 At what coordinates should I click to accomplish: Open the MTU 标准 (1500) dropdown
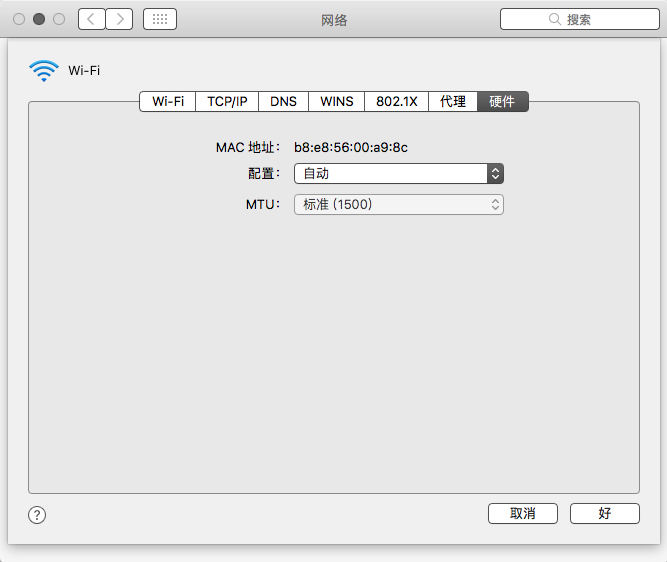point(398,204)
